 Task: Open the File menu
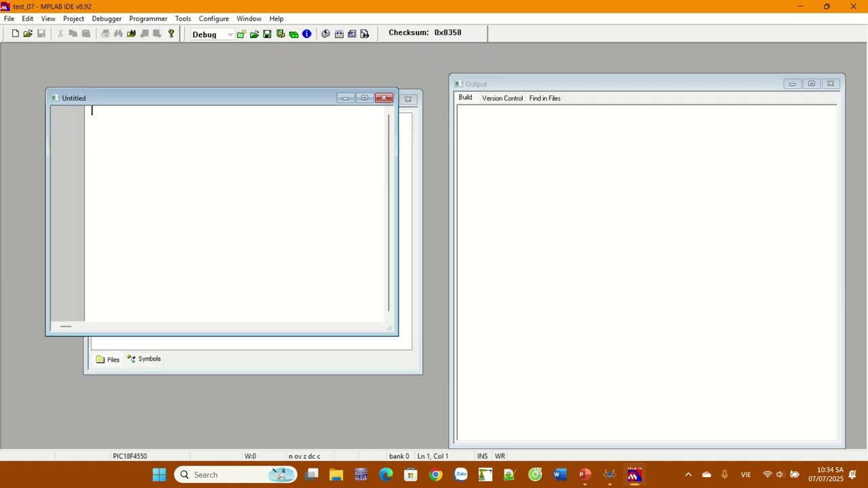[9, 18]
